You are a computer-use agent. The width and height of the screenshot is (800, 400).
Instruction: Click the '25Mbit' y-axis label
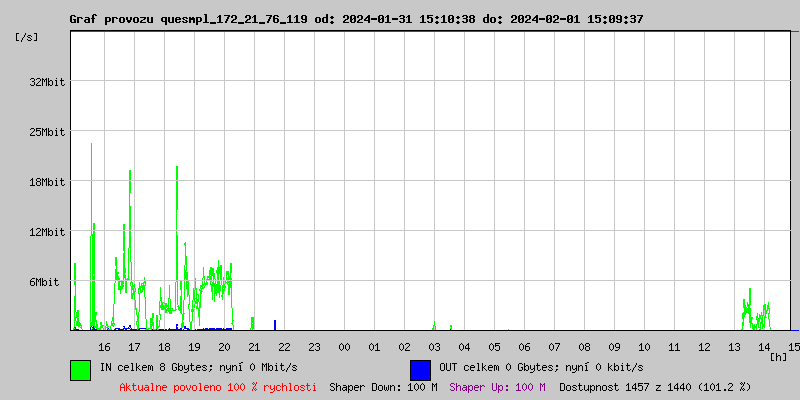(x=47, y=132)
